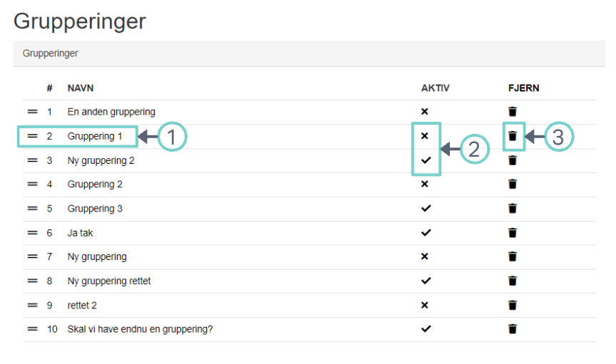Click the reorder handle of 'rettet 2'
This screenshot has height=364, width=616.
tap(32, 306)
